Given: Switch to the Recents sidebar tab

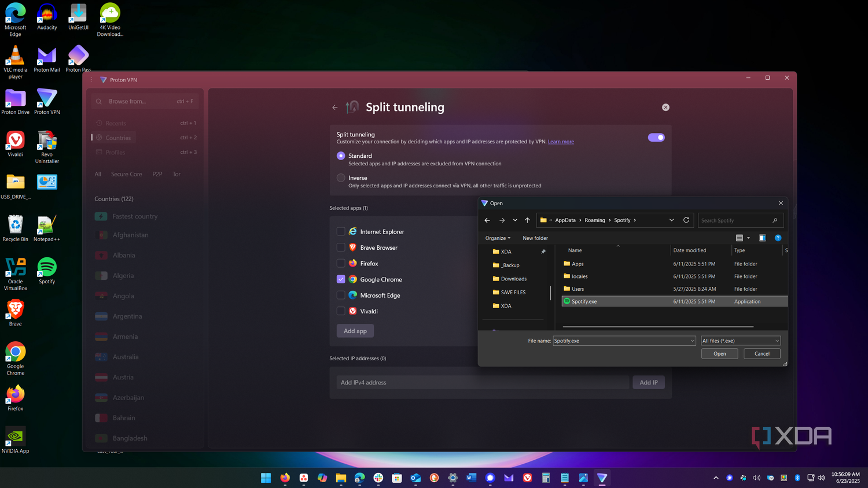Looking at the screenshot, I should click(145, 123).
